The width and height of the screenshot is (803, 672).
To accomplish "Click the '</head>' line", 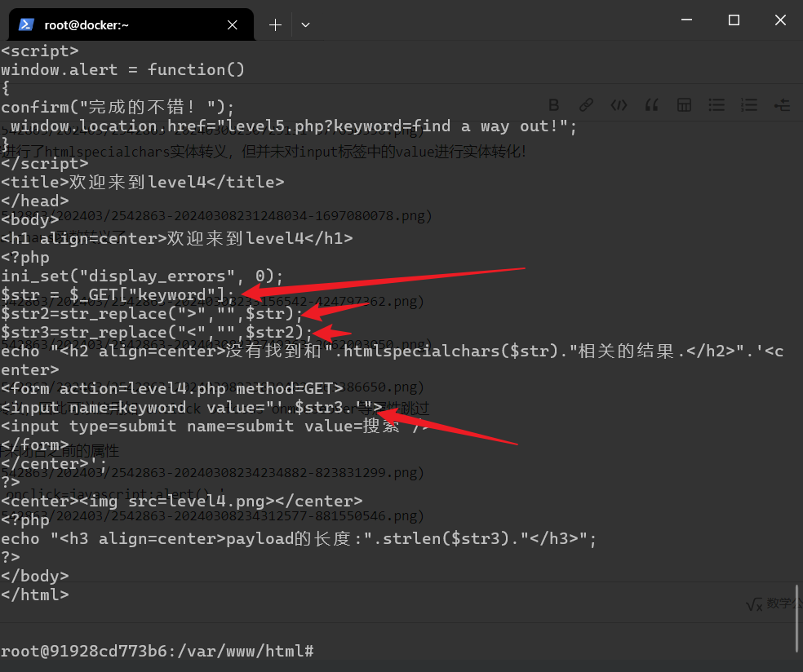I will point(34,201).
